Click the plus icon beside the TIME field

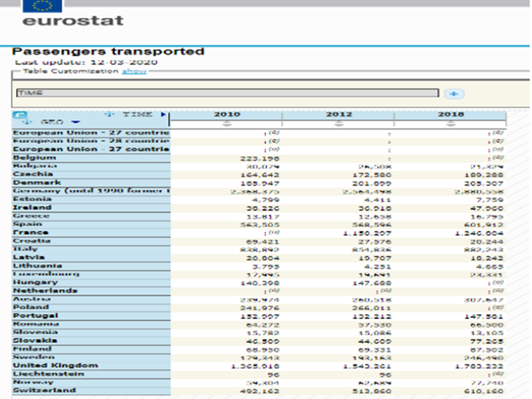453,94
